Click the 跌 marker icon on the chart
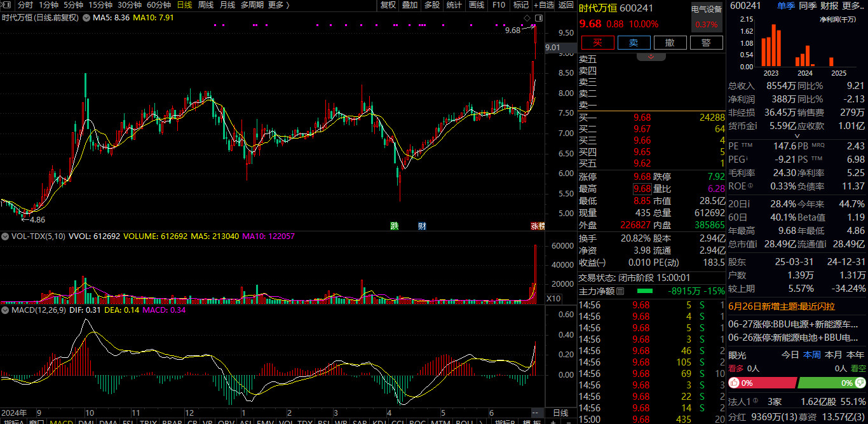Viewport: 868px width, 424px height. 395,226
